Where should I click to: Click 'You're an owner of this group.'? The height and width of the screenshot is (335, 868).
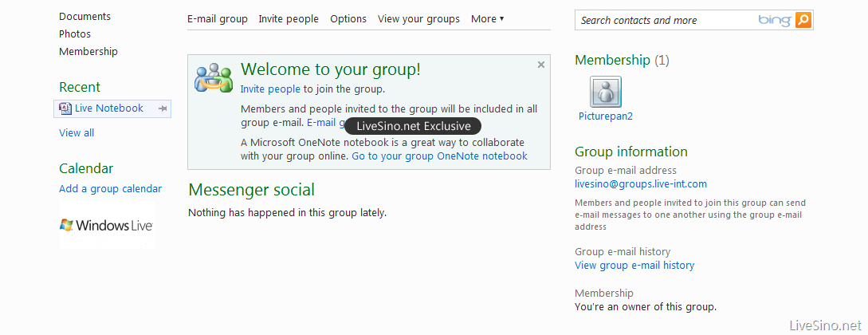(x=646, y=307)
